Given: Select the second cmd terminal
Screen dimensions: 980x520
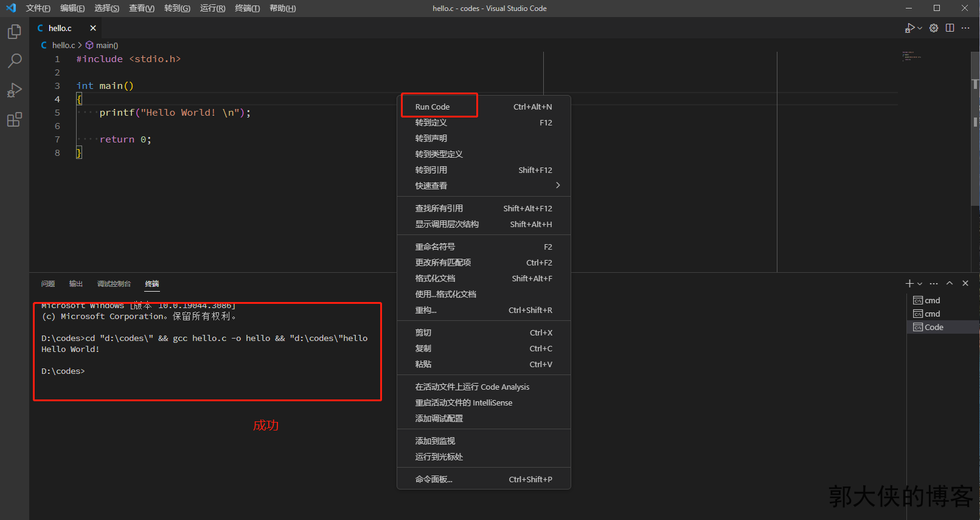Looking at the screenshot, I should [x=943, y=314].
